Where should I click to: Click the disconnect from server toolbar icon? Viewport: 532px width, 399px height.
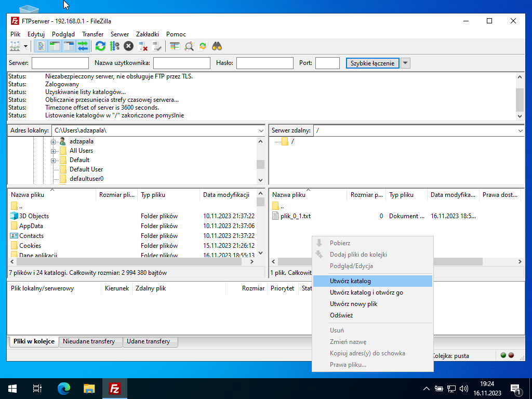point(143,46)
